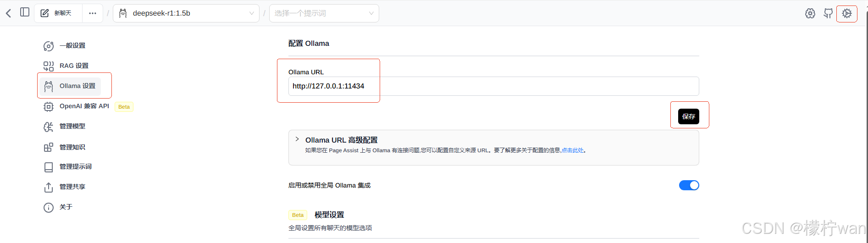This screenshot has width=868, height=243.
Task: Click the 管理知识 blocks icon
Action: point(49,147)
